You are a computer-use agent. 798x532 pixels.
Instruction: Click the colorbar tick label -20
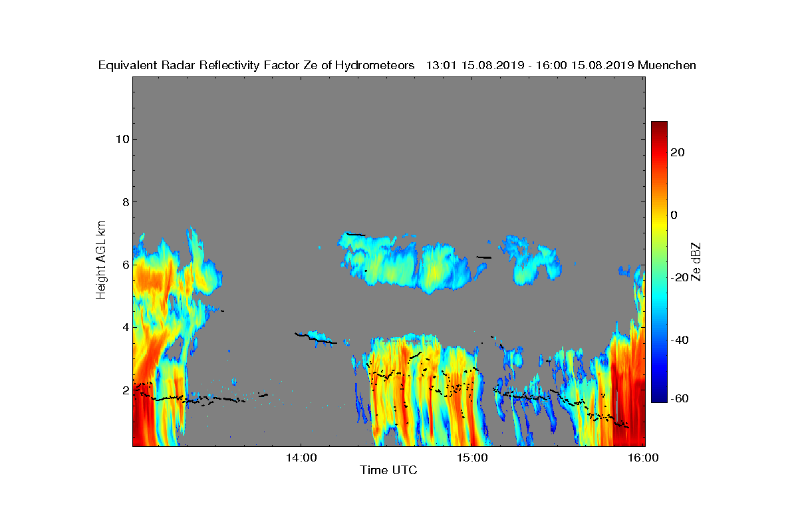(680, 278)
